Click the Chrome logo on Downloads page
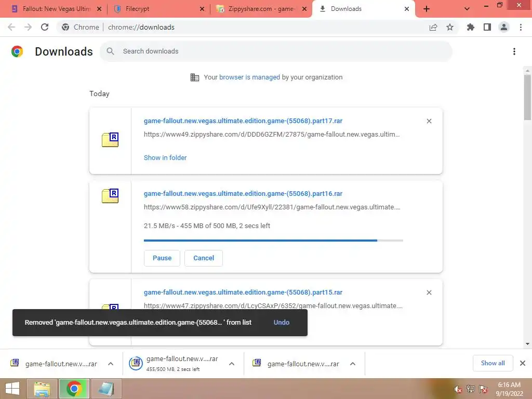 17,51
